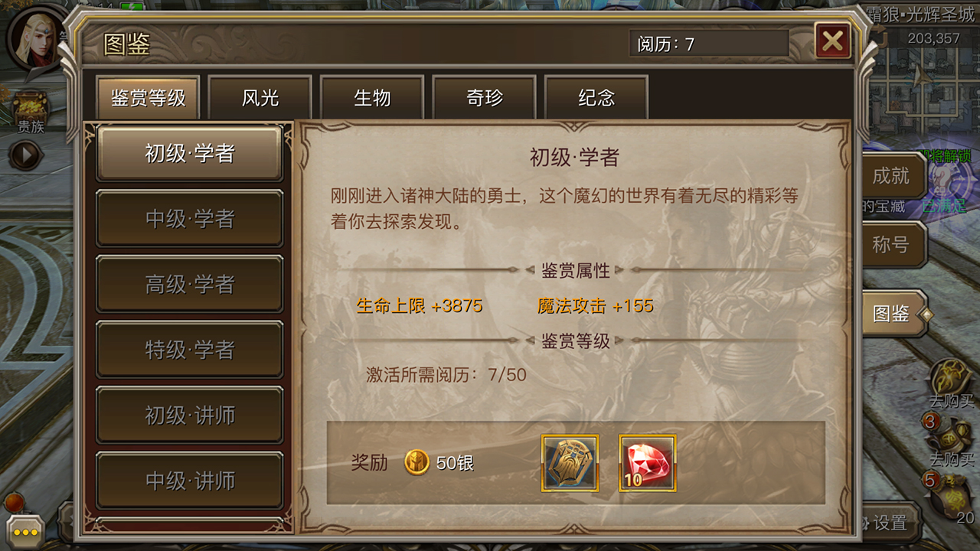
Task: Select the 纪念 tab
Action: 596,98
